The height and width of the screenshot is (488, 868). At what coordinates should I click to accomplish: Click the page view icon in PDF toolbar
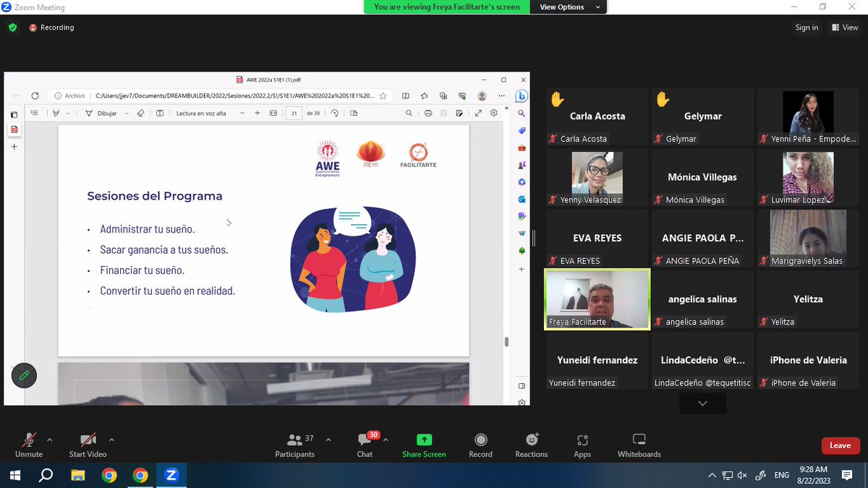354,113
